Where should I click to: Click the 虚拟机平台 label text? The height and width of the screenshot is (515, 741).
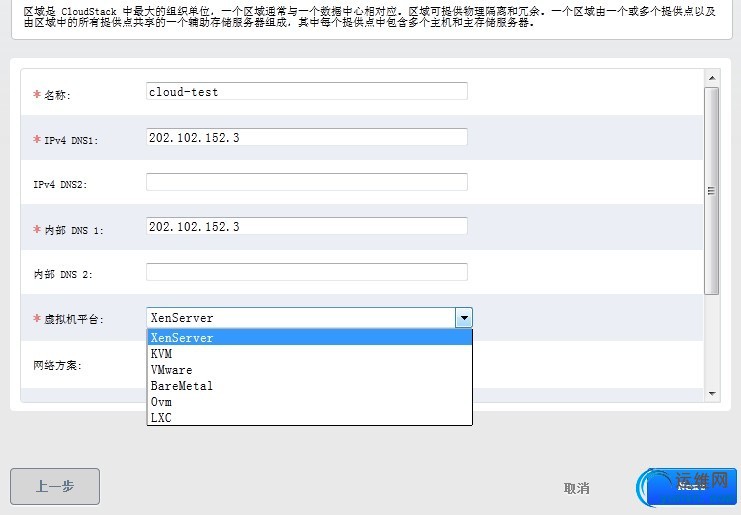tap(74, 319)
